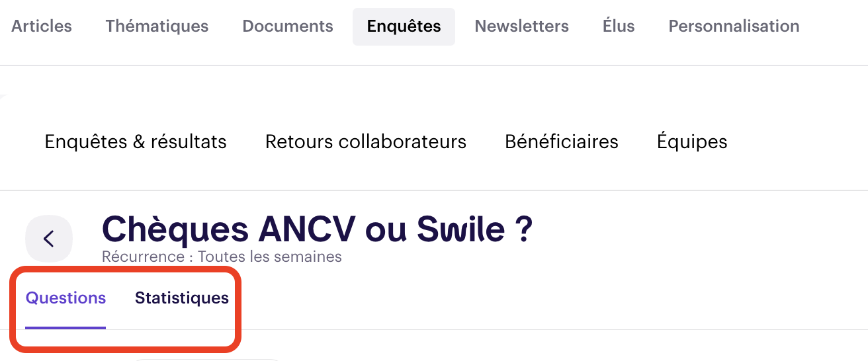Switch to the Statistiques tab

point(182,298)
